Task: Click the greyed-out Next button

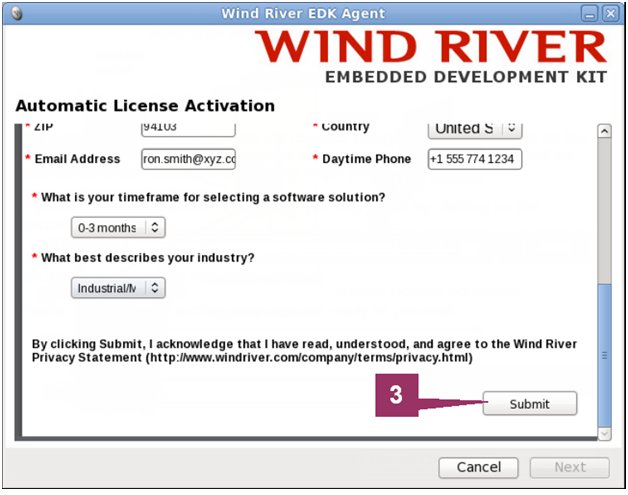Action: tap(569, 467)
